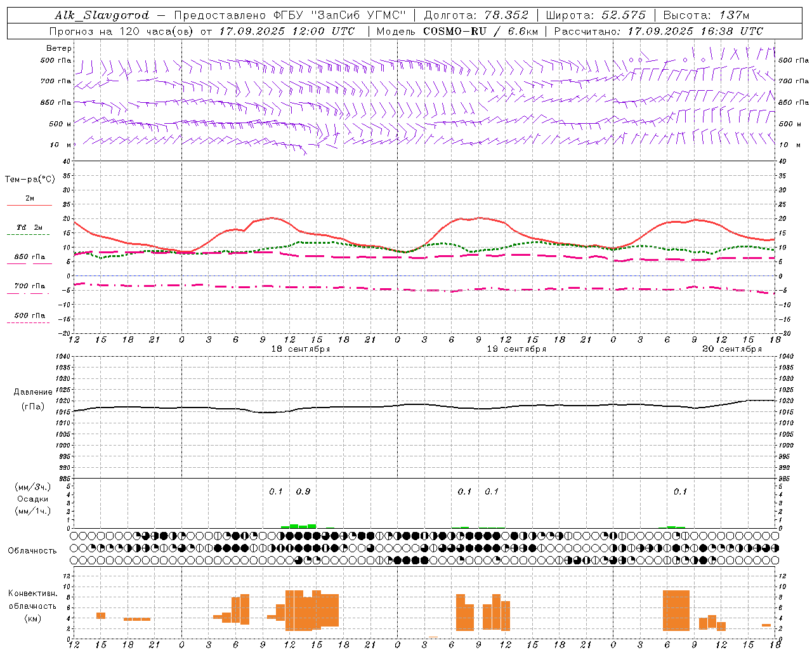Click the 500 гПа temperature legend entry

click(x=30, y=315)
